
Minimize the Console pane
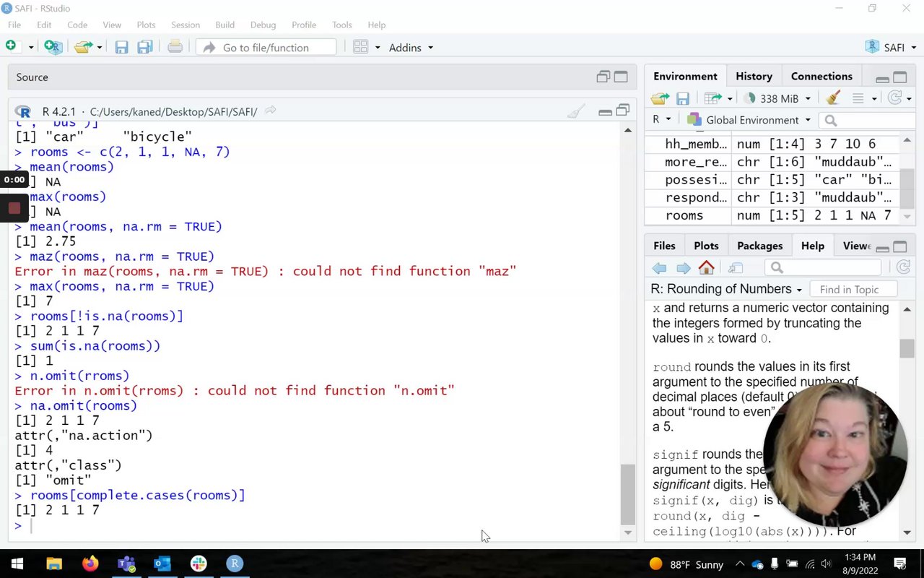[605, 111]
